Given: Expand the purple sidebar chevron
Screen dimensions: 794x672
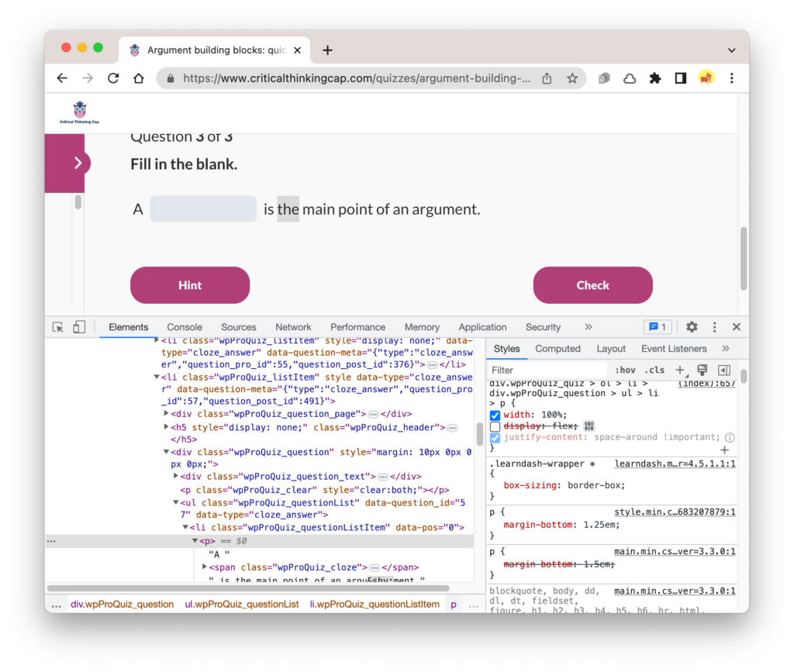Looking at the screenshot, I should point(78,163).
